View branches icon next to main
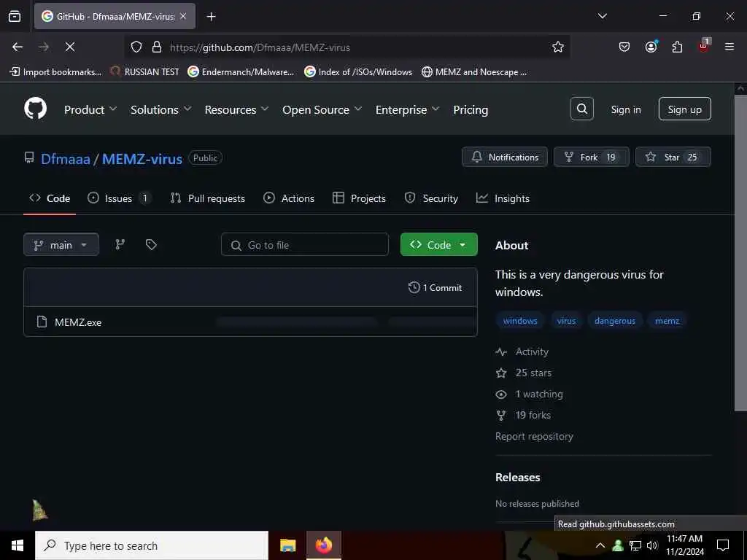This screenshot has height=560, width=747. [120, 244]
